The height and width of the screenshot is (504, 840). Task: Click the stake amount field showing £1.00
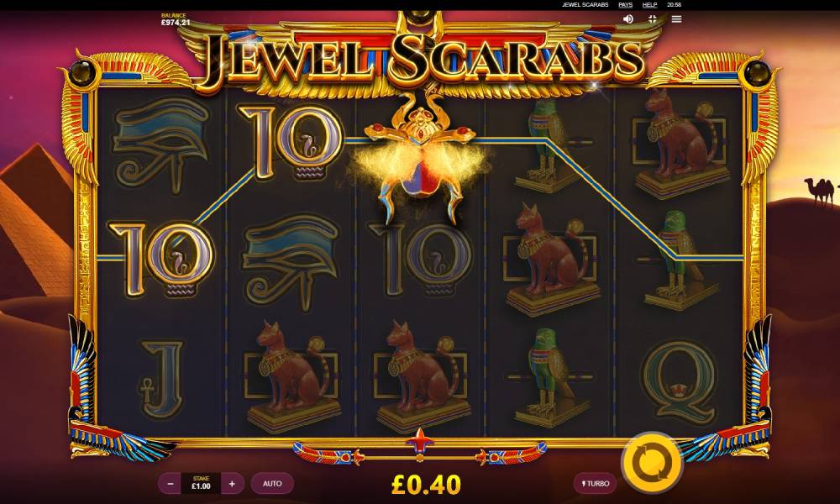tap(201, 484)
